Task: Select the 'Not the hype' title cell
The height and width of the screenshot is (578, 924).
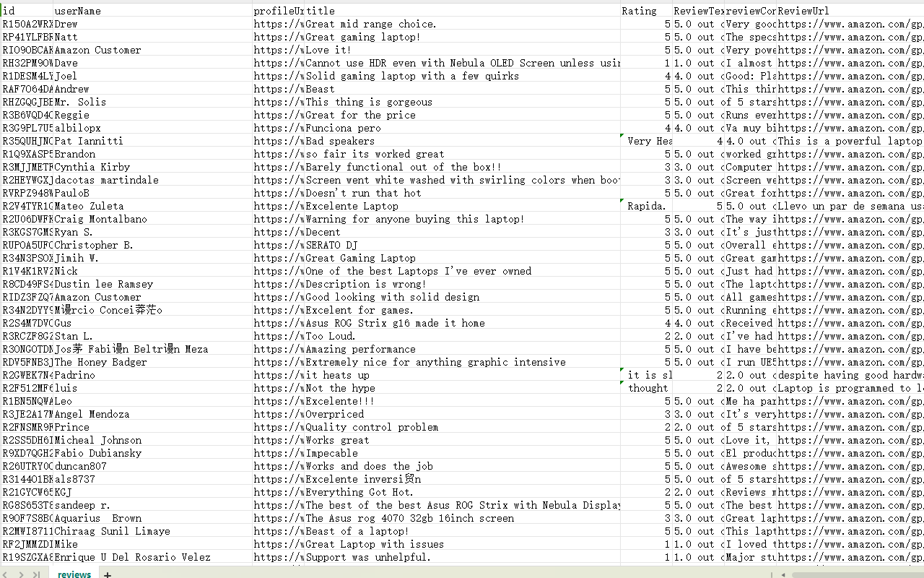Action: (463, 388)
